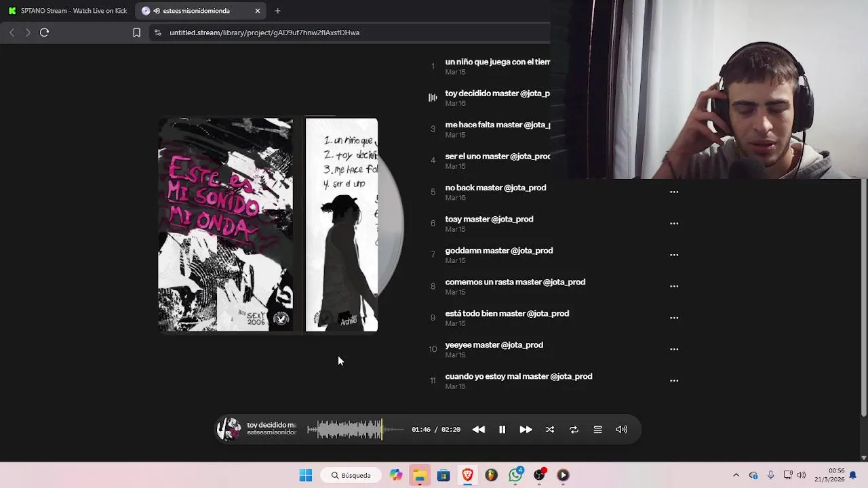Go forward in browser history
The height and width of the screenshot is (488, 868).
point(28,33)
